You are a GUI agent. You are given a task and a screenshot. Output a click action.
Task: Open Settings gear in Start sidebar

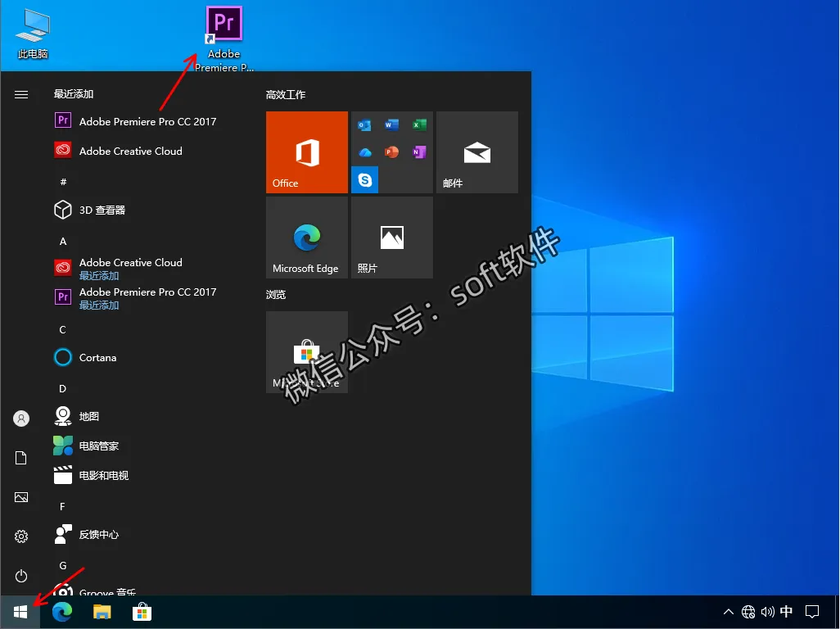(x=21, y=536)
